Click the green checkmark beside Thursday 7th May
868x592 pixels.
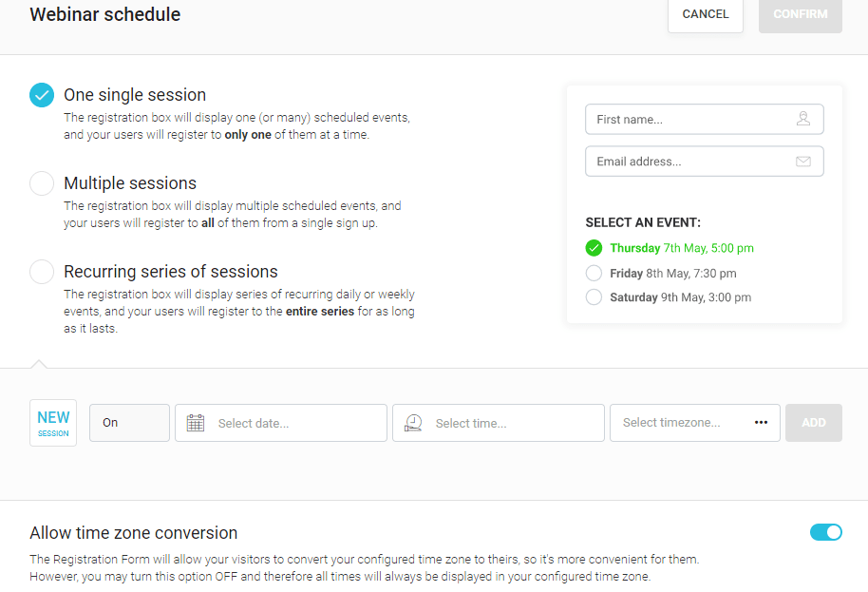pos(594,248)
